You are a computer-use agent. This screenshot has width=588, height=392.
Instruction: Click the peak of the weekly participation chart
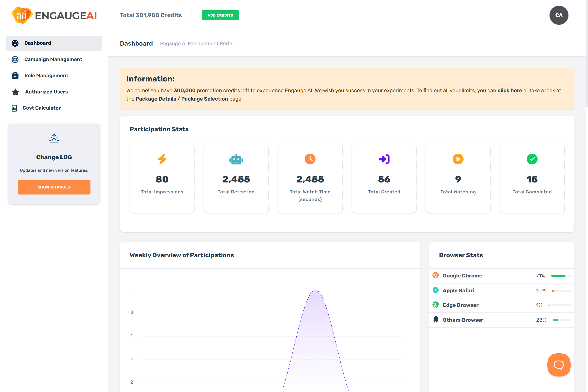tap(315, 290)
